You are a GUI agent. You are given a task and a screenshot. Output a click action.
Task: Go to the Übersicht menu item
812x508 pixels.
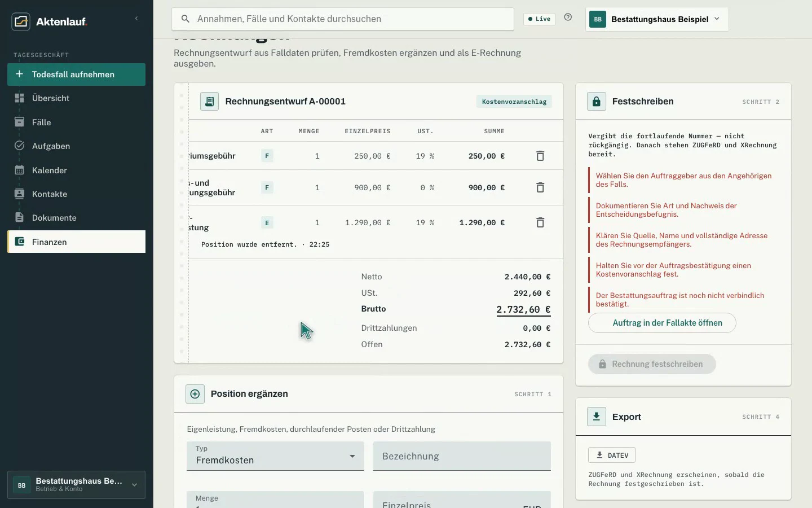click(76, 98)
